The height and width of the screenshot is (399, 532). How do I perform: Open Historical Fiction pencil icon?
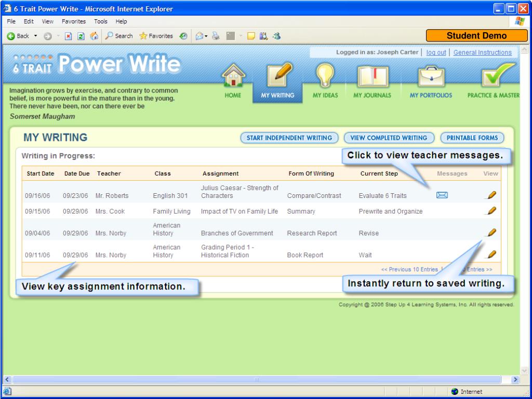coord(491,255)
